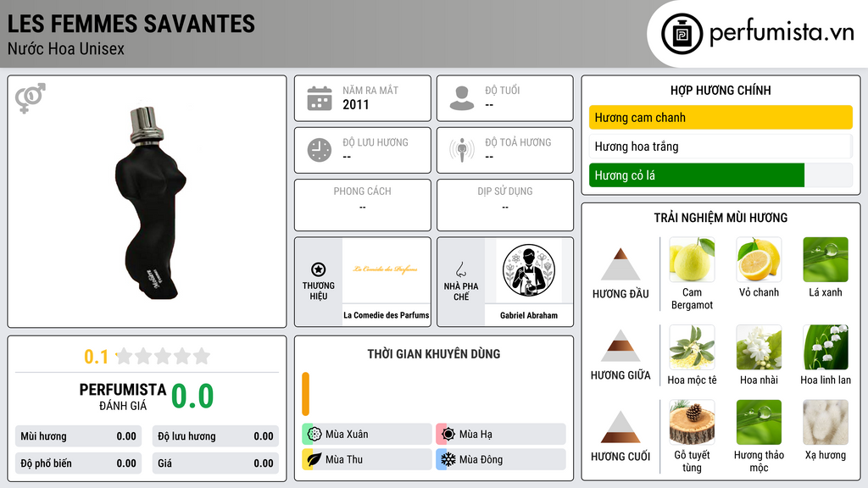Click the Hợp Hương Chính heading

(x=721, y=90)
